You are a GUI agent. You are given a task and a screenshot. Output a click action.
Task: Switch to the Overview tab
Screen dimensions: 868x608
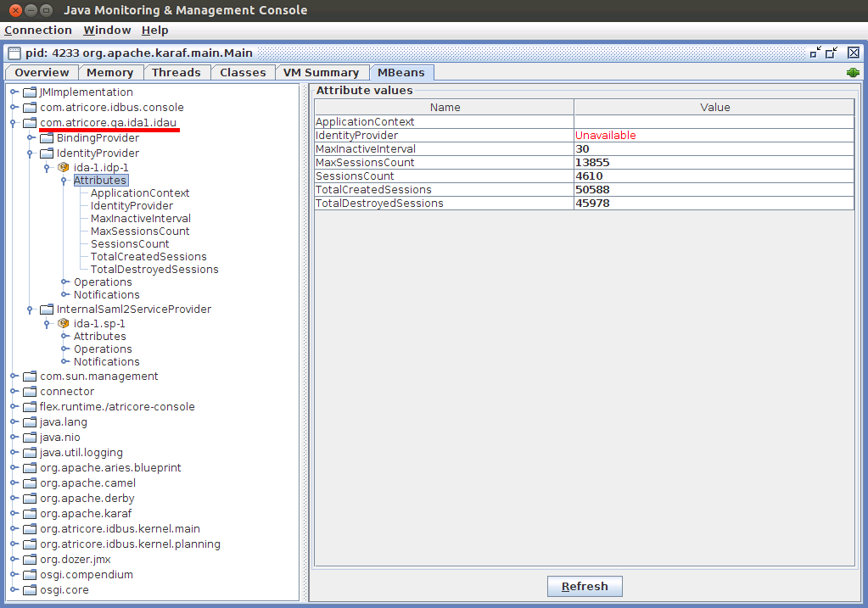pos(42,72)
